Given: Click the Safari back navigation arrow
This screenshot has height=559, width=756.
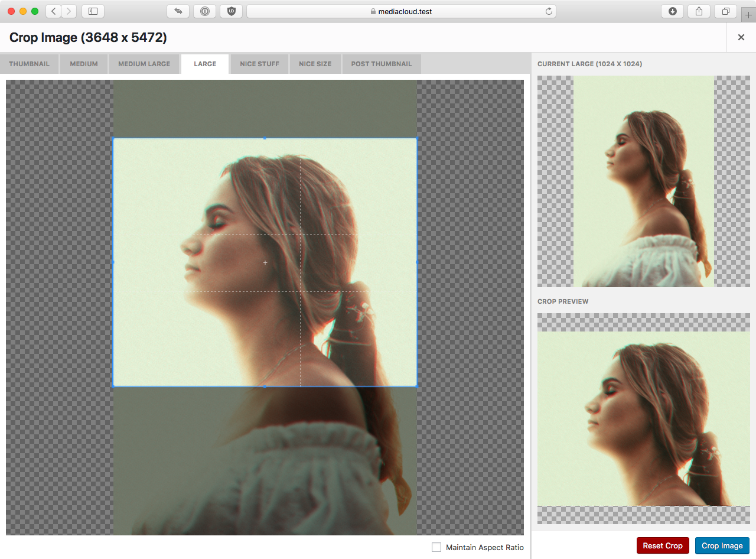Looking at the screenshot, I should click(54, 11).
